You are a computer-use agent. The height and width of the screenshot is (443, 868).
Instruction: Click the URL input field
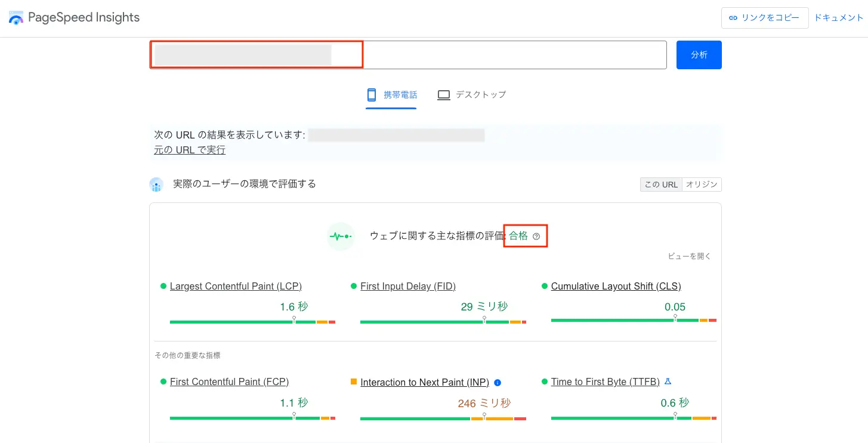[x=408, y=55]
